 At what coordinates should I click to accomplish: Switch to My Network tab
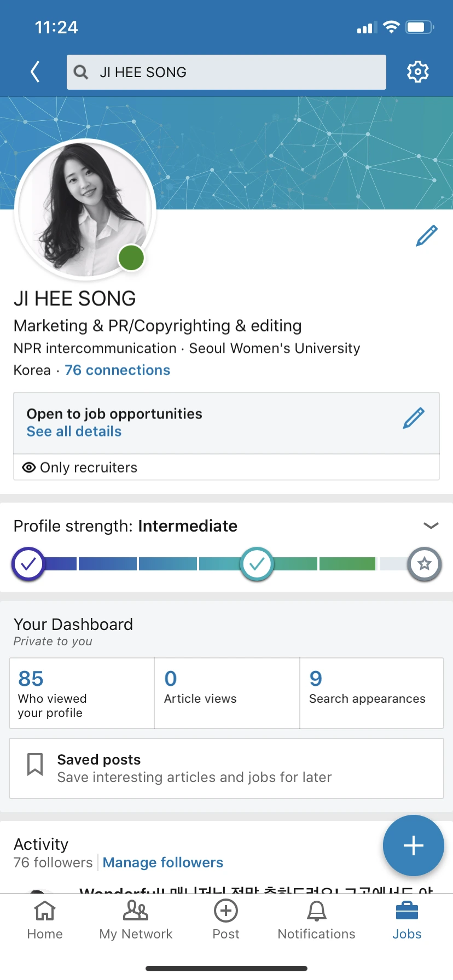click(x=136, y=920)
